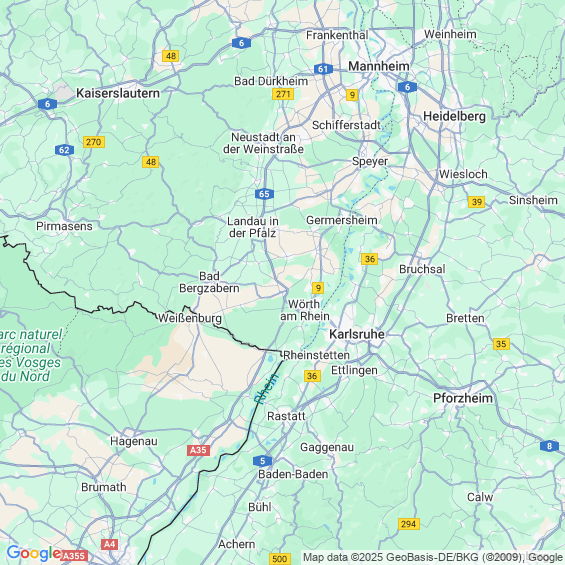Click the Rhein river label

tap(266, 388)
